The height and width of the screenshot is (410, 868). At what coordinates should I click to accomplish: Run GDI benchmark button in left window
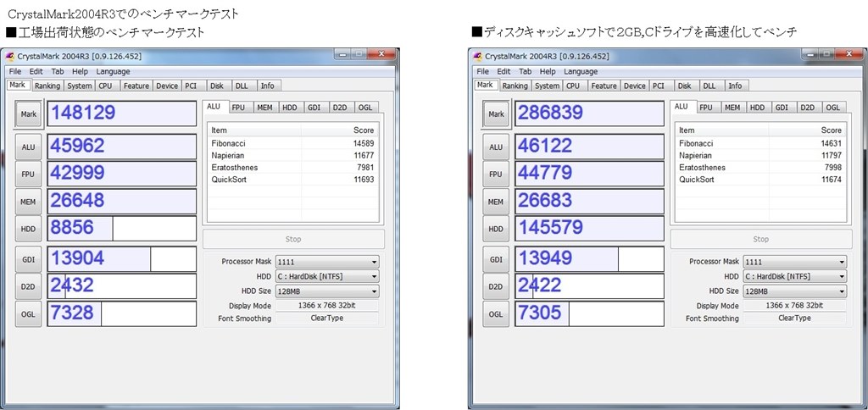[x=28, y=259]
